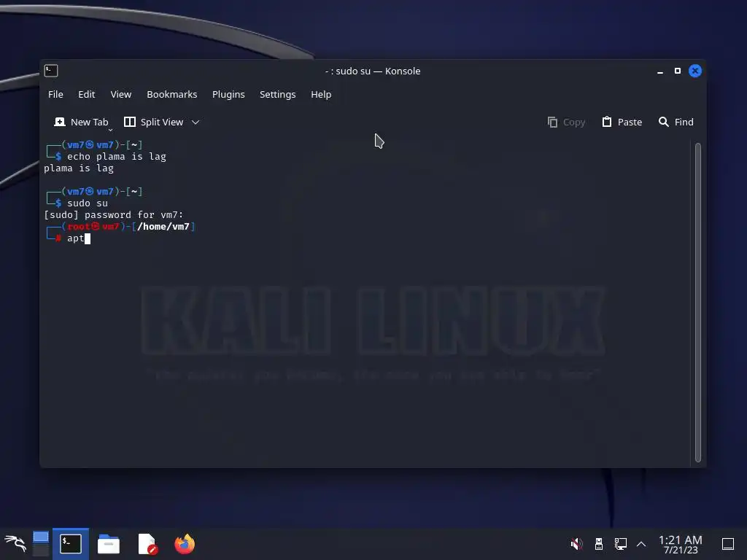Image resolution: width=747 pixels, height=560 pixels.
Task: Open the file manager from the taskbar
Action: 109,544
